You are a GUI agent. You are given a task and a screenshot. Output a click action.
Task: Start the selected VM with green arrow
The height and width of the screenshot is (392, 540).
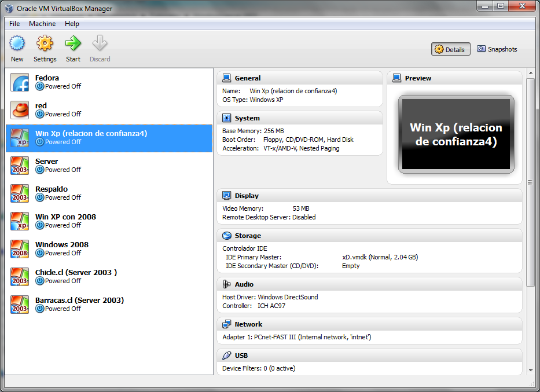pos(73,43)
